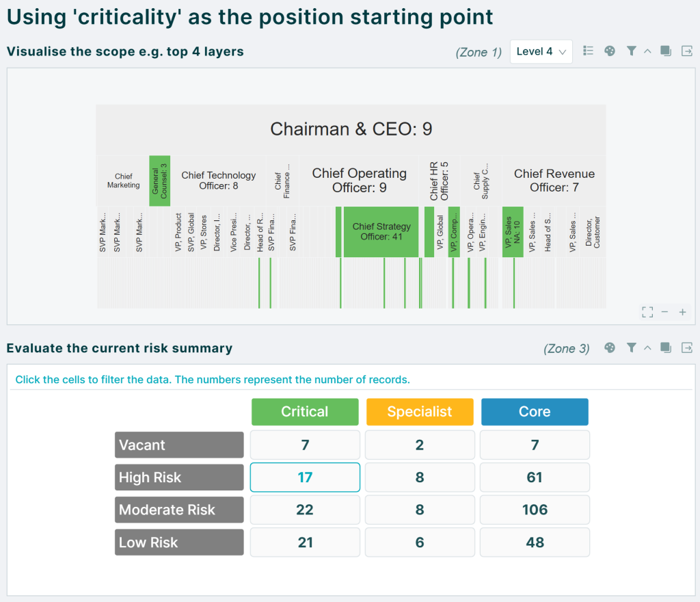Open color palette settings for Zone 1
This screenshot has width=700, height=602.
(609, 51)
